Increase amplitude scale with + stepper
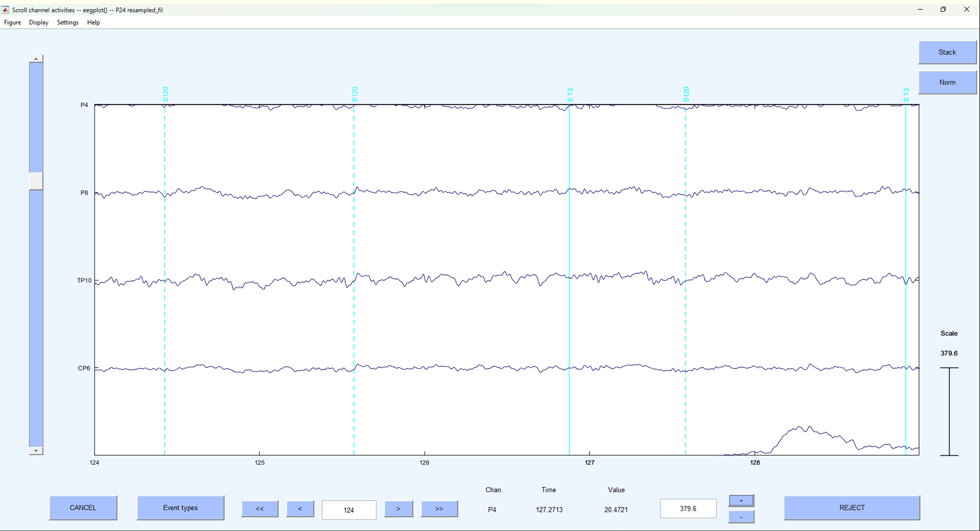Viewport: 980px width, 531px height. click(741, 500)
